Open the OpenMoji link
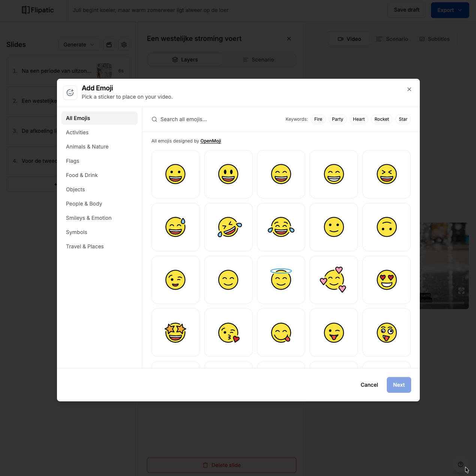The width and height of the screenshot is (476, 476). tap(211, 141)
